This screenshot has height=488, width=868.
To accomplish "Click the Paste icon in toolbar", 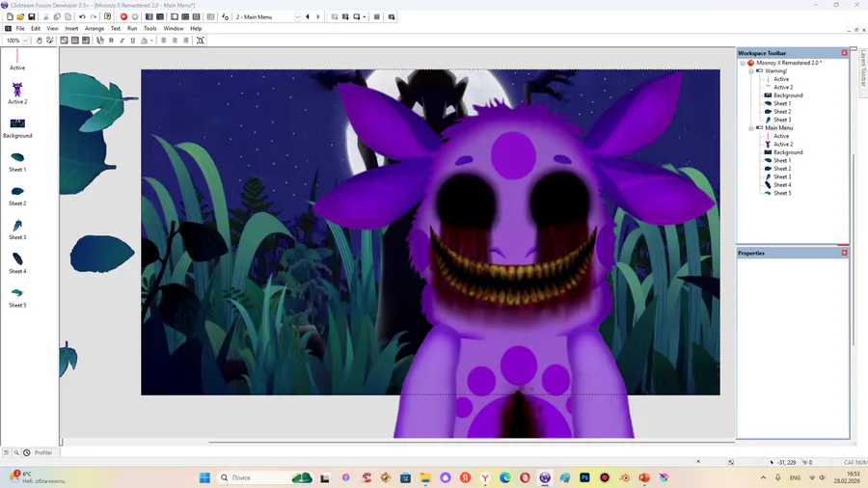I will click(x=68, y=17).
